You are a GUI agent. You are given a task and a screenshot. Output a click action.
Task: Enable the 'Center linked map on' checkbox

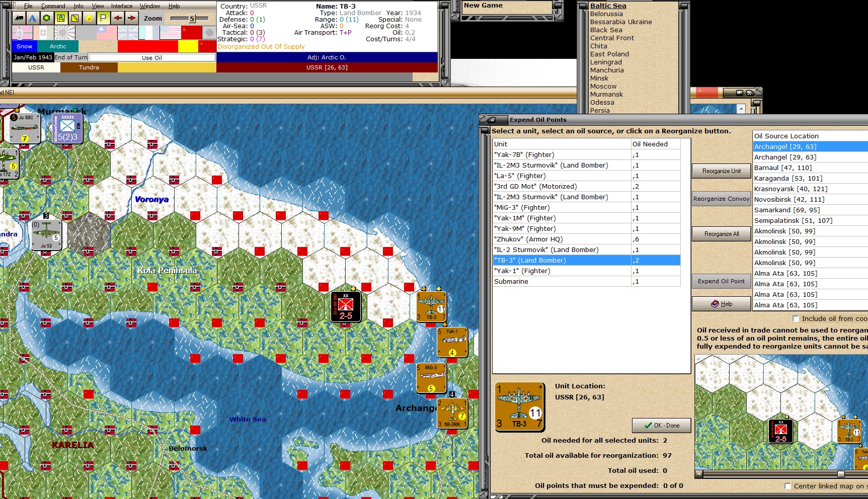[787, 486]
